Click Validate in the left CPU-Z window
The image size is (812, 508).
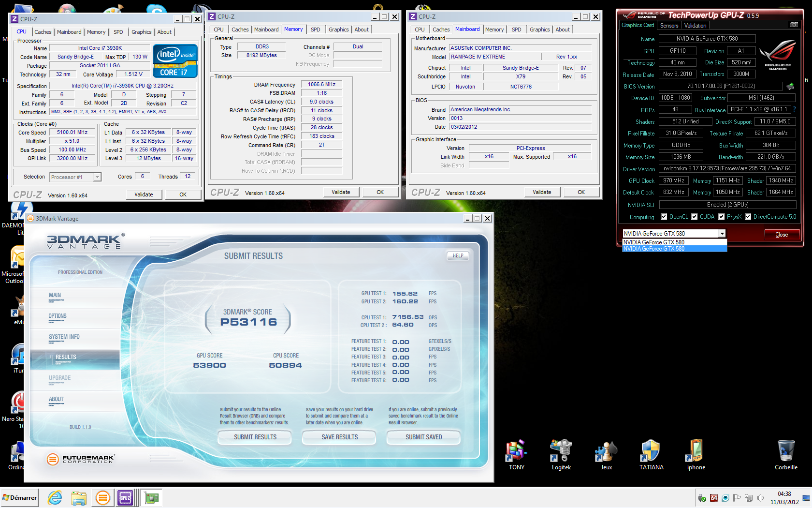tap(144, 194)
